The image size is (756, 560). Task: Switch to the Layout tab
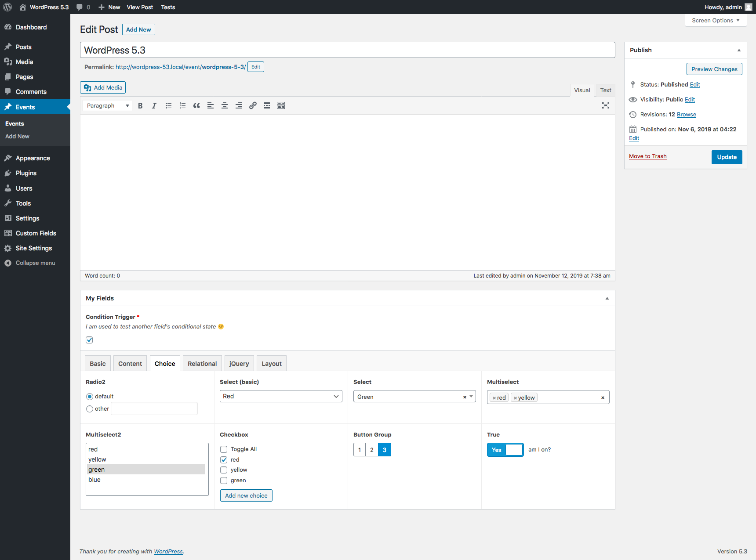[x=272, y=364]
